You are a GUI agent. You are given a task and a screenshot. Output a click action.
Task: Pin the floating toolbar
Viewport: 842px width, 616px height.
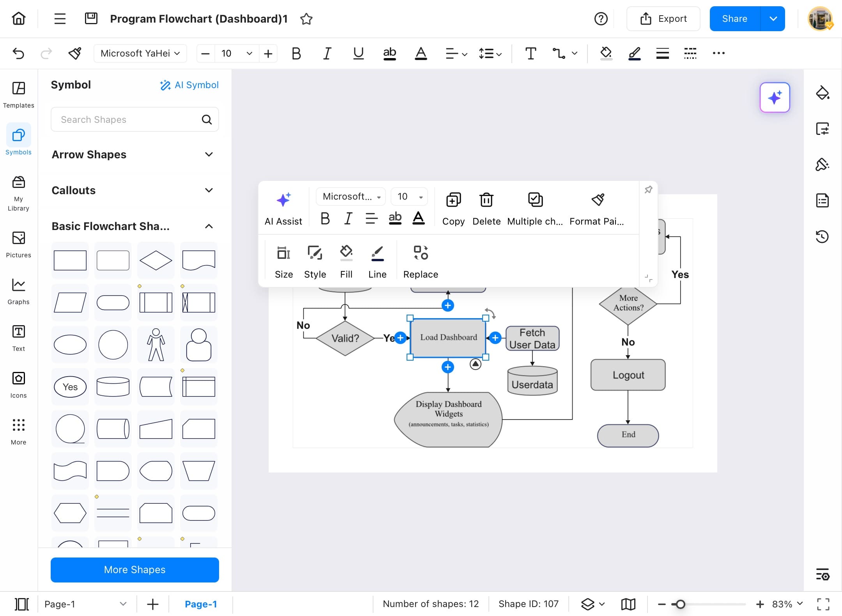point(648,190)
